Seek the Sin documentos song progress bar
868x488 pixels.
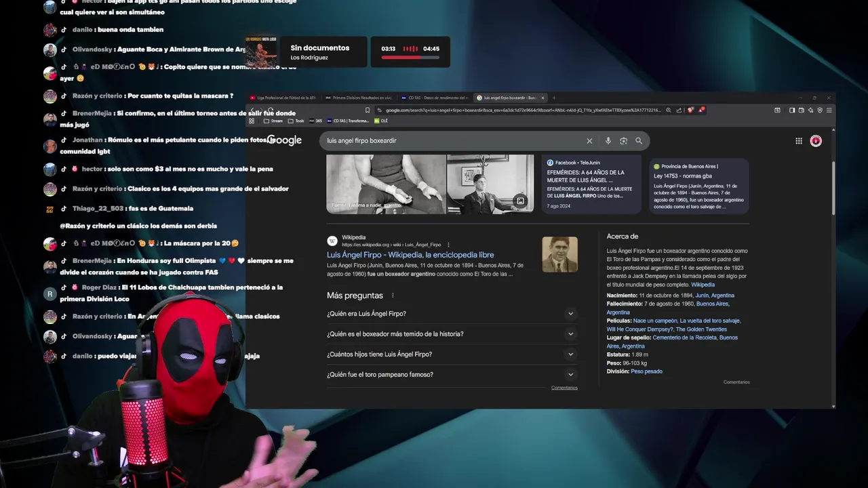(410, 58)
